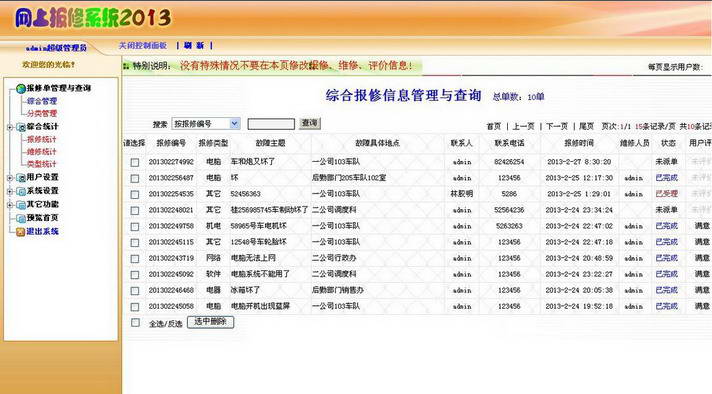
Task: Click the 查询 search button
Action: [x=310, y=123]
